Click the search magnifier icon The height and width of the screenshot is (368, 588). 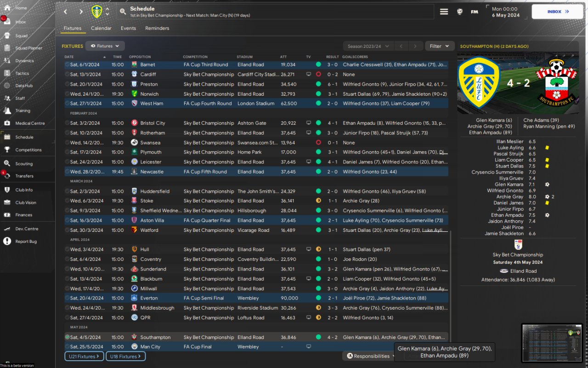click(x=123, y=11)
